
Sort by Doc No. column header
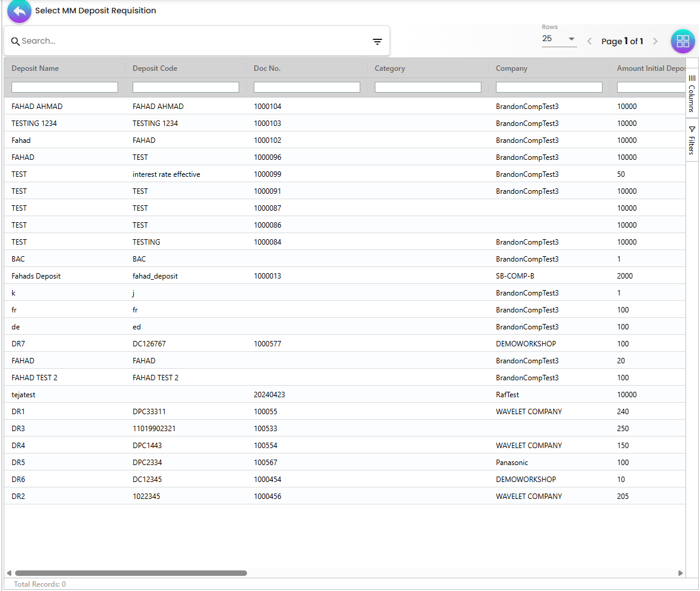click(x=267, y=68)
